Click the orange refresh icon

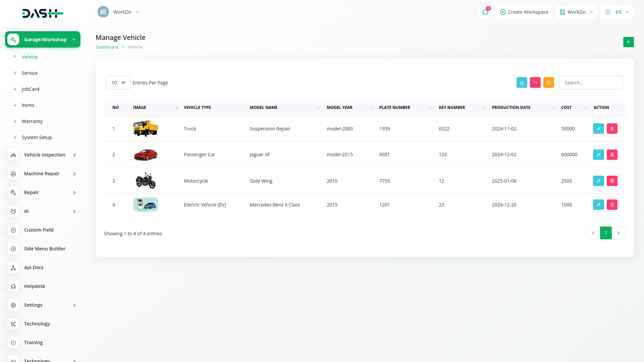[548, 82]
